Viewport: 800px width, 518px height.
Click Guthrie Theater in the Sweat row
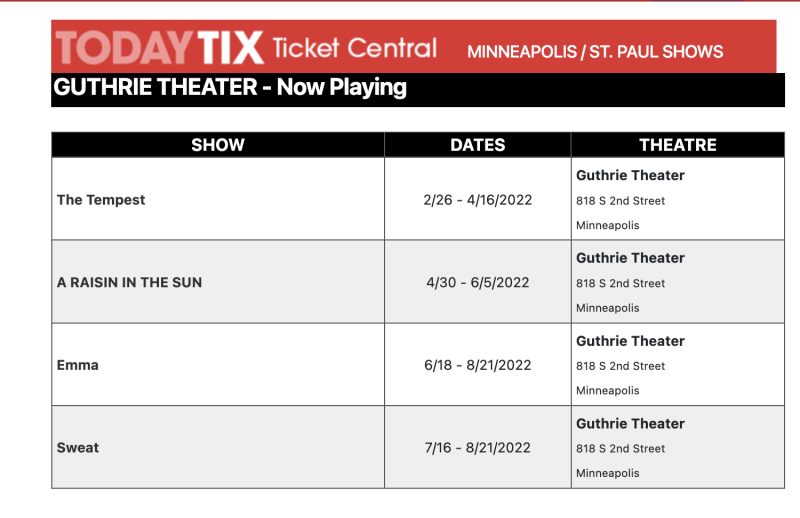pos(630,424)
